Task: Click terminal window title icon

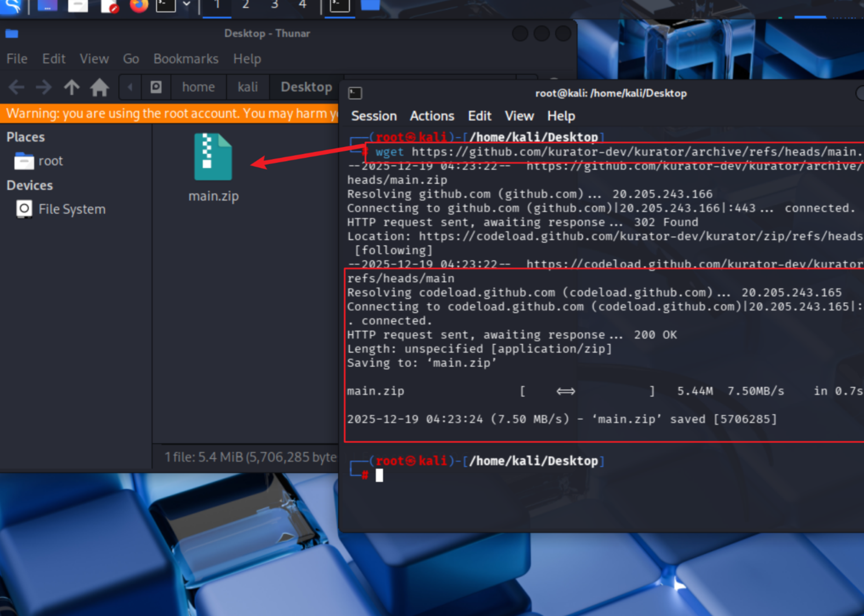Action: pos(355,93)
